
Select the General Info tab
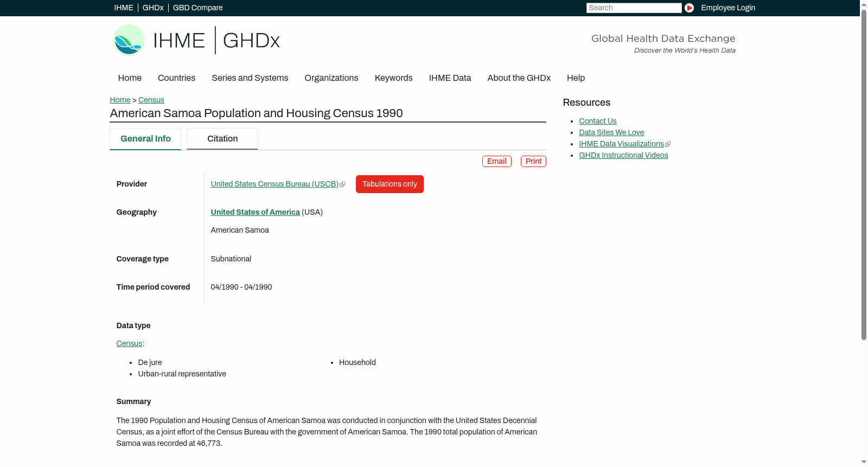[145, 139]
